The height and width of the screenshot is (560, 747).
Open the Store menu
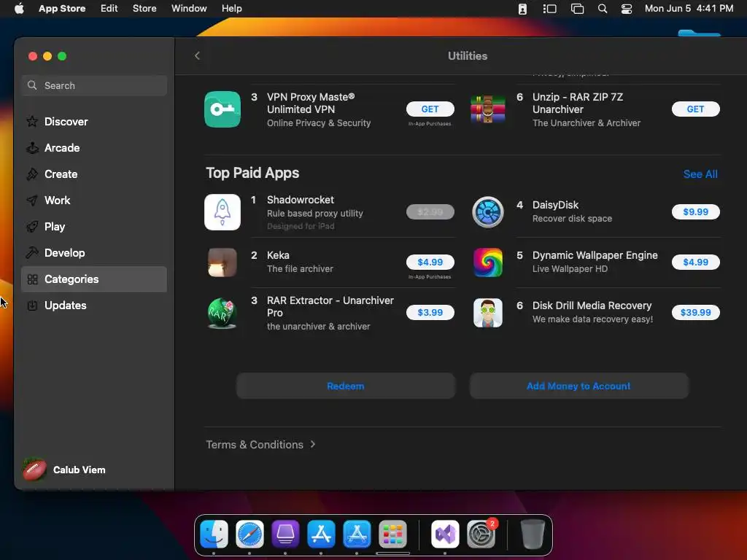pyautogui.click(x=144, y=9)
